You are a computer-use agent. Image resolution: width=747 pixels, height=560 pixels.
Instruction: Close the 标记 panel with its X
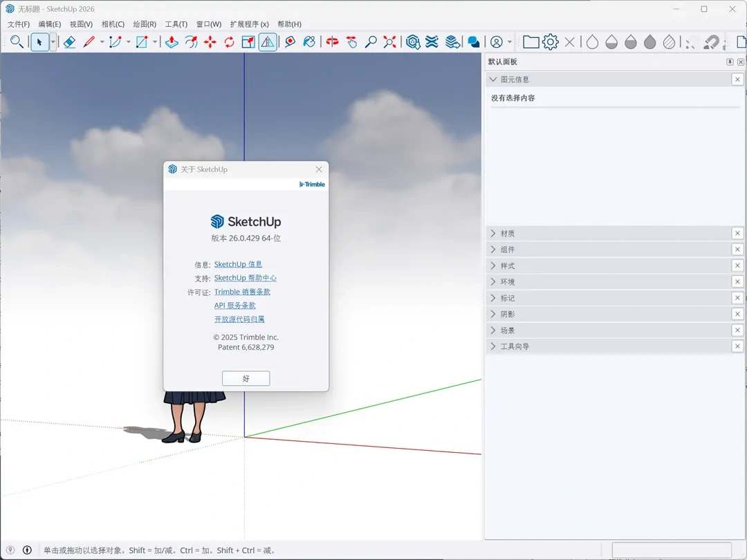point(737,298)
